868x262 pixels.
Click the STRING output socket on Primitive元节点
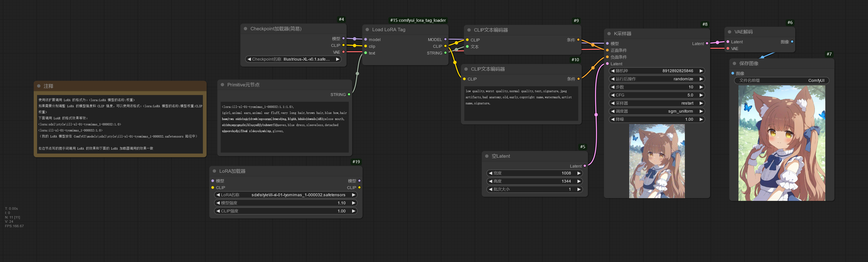(349, 94)
